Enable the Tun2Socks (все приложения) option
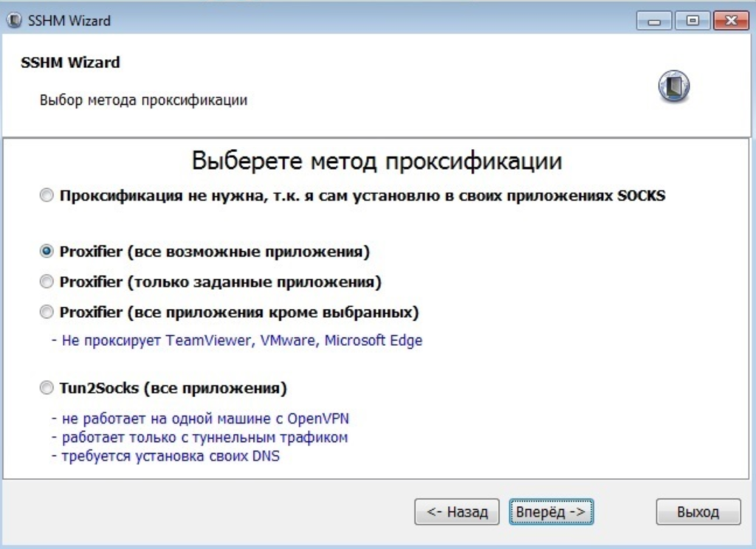Image resolution: width=756 pixels, height=549 pixels. 46,387
